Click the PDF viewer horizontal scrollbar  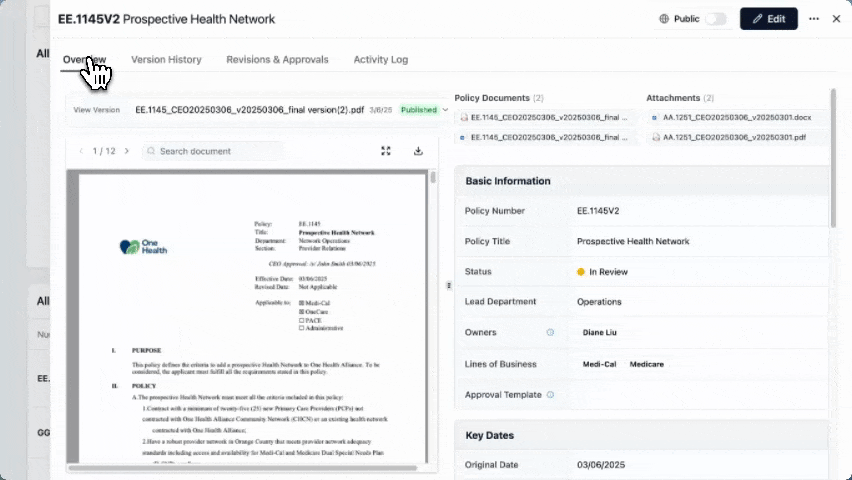click(242, 467)
